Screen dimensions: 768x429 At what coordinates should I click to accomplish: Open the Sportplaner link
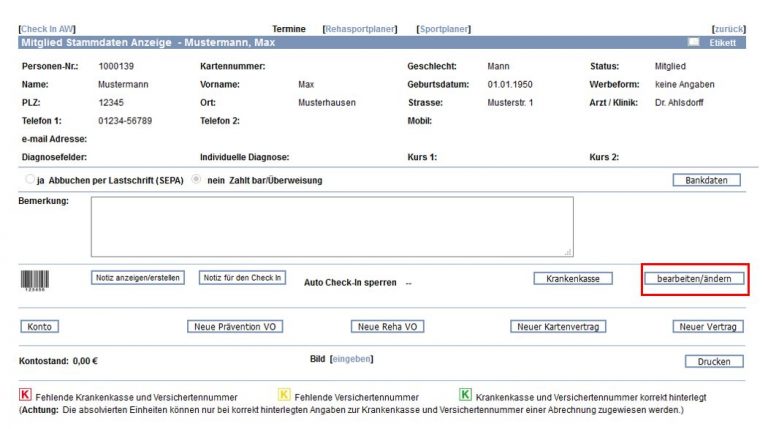pyautogui.click(x=443, y=29)
